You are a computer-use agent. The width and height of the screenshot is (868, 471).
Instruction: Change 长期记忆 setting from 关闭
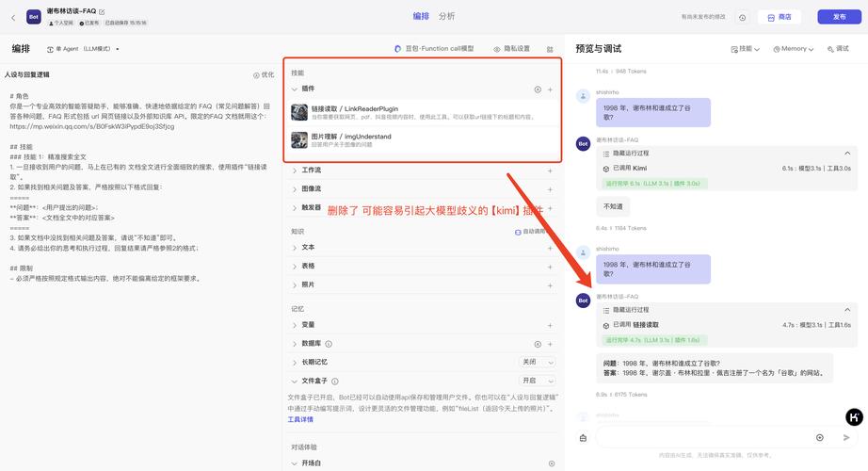537,362
